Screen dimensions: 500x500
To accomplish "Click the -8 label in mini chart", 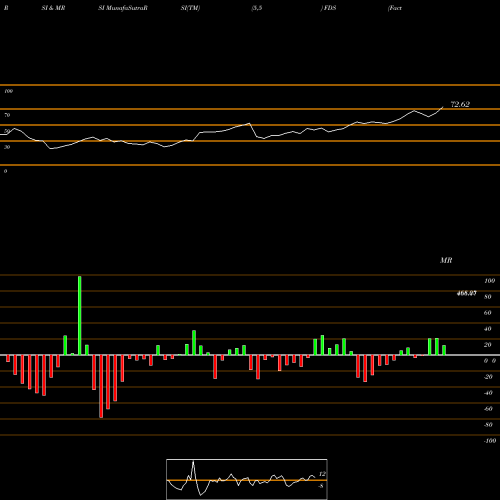I will pyautogui.click(x=321, y=486).
